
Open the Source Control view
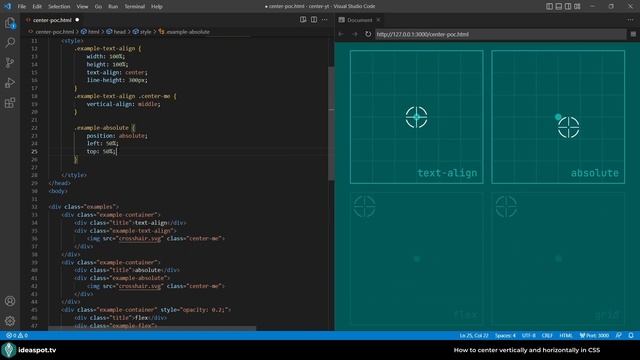pyautogui.click(x=10, y=62)
